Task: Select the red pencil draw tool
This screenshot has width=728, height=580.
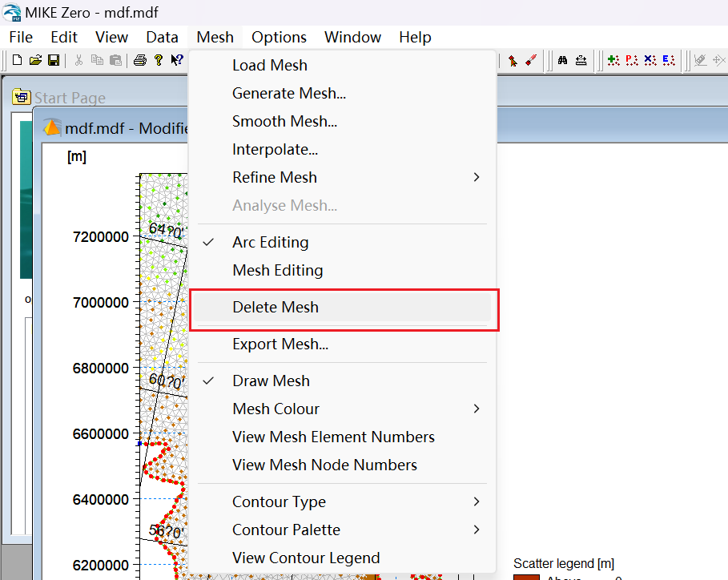Action: click(531, 60)
